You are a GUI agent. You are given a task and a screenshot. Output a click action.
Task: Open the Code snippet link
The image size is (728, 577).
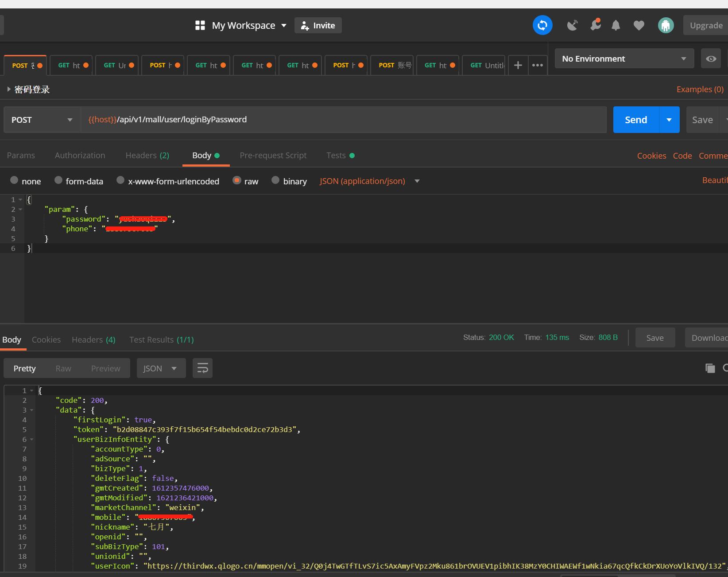[x=682, y=156]
